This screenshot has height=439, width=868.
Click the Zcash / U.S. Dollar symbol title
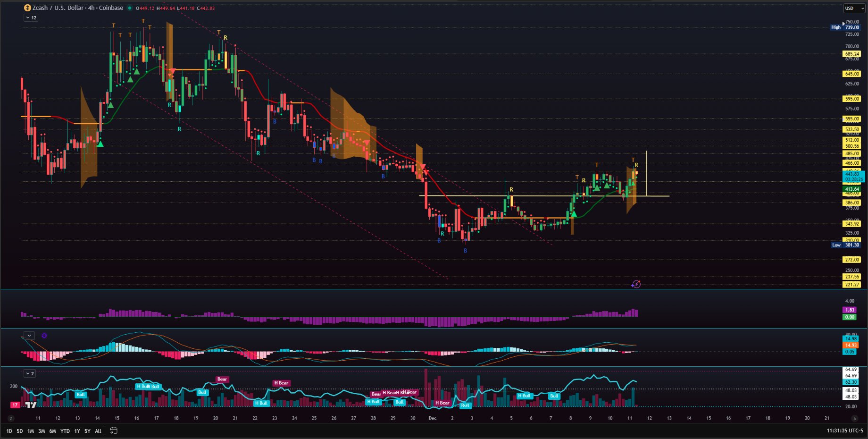pyautogui.click(x=78, y=8)
